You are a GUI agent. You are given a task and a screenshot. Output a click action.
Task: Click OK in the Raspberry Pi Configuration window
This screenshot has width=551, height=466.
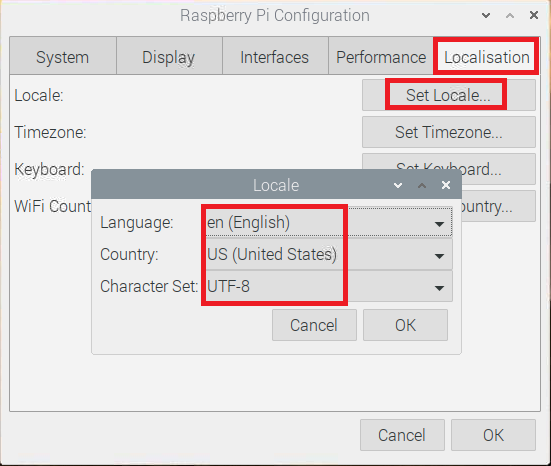493,435
